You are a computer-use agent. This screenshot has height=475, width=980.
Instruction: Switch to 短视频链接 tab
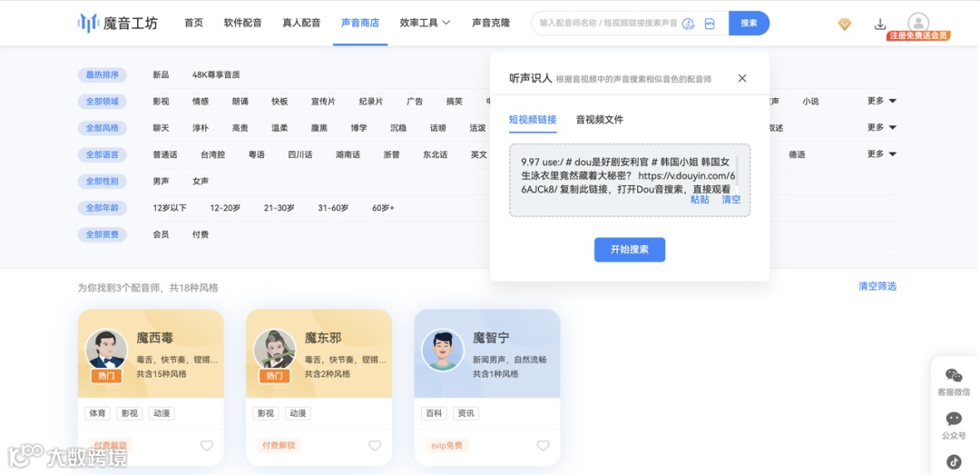[x=533, y=120]
